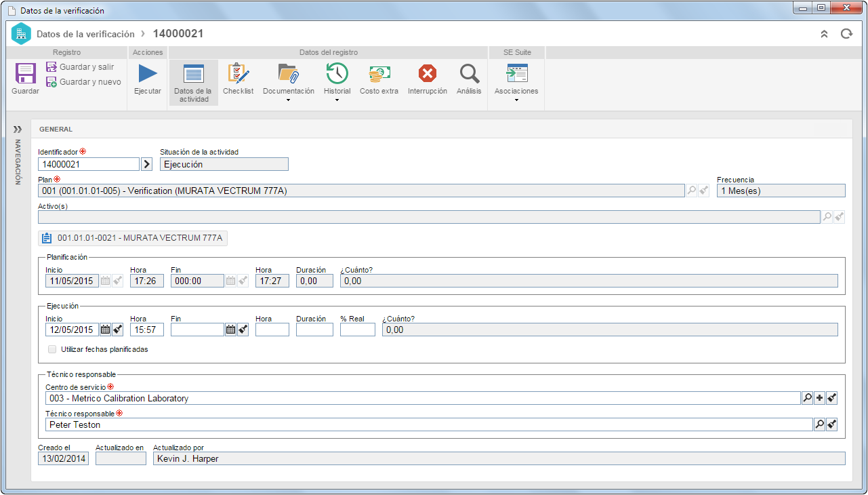This screenshot has height=495, width=868.
Task: Click Guardar y nuevo
Action: click(x=83, y=82)
